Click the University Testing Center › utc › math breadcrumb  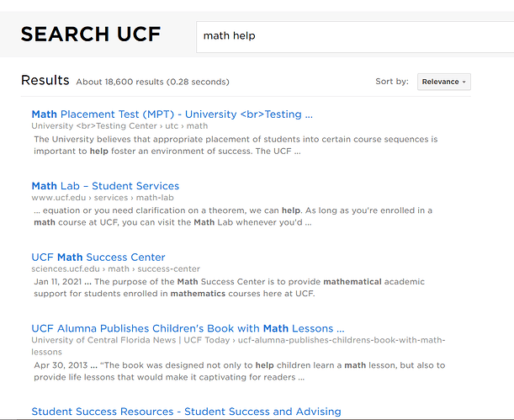[x=119, y=126]
